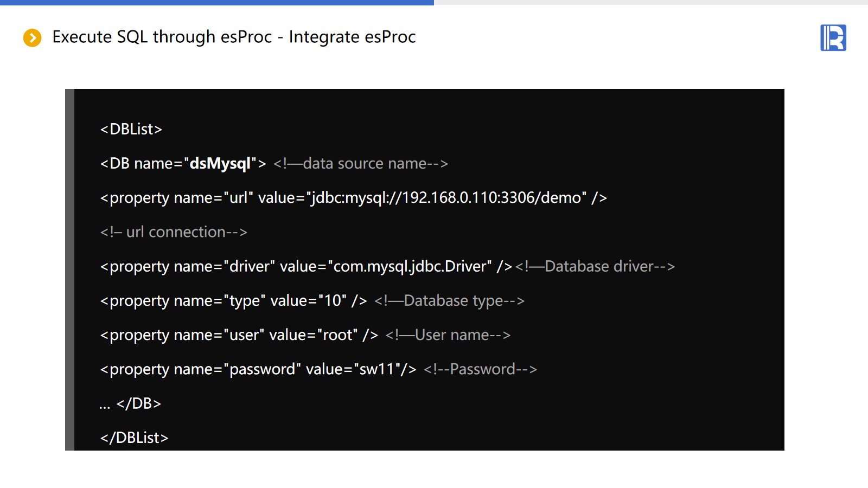Click the closing </DBList> tag
The image size is (868, 488).
click(x=135, y=438)
